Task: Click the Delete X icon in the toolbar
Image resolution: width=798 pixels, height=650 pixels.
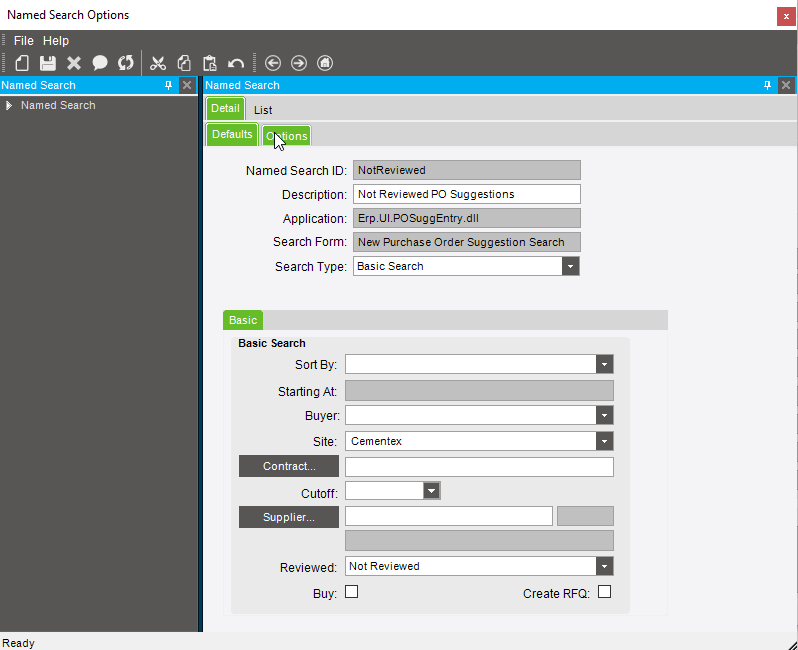Action: click(74, 63)
